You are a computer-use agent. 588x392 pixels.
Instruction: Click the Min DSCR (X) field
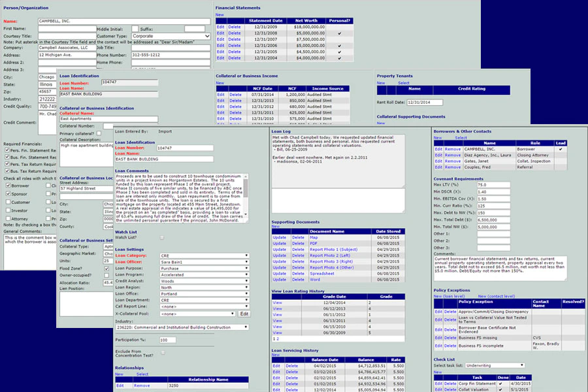pos(493,191)
